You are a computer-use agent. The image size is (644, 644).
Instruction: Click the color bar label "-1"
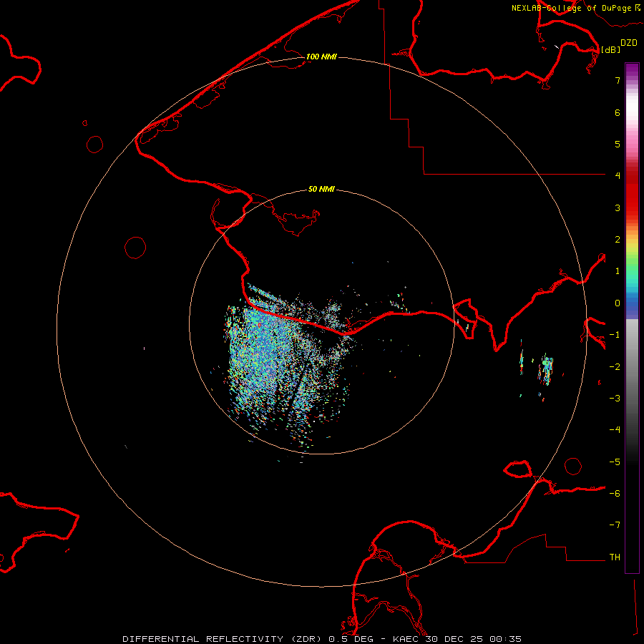point(615,335)
